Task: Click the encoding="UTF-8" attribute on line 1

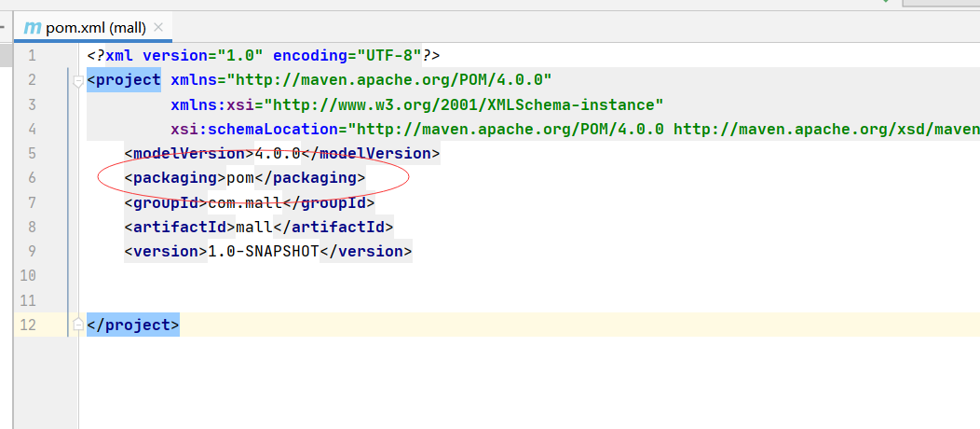Action: 347,55
